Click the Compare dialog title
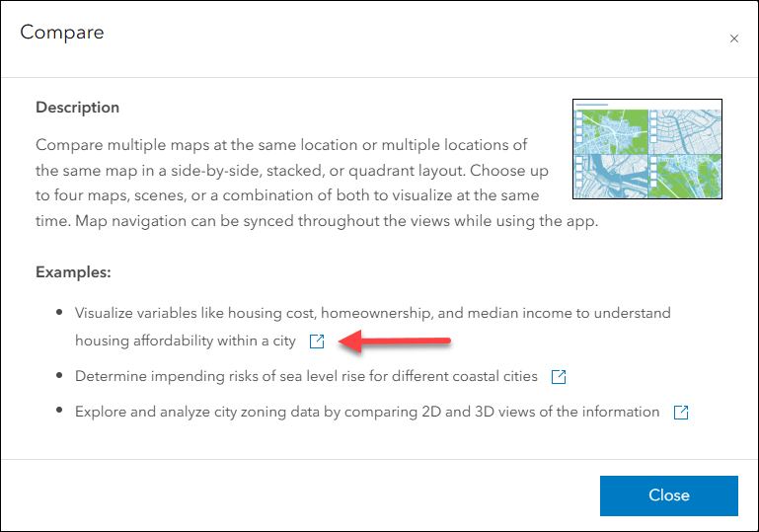Image resolution: width=759 pixels, height=532 pixels. tap(62, 33)
